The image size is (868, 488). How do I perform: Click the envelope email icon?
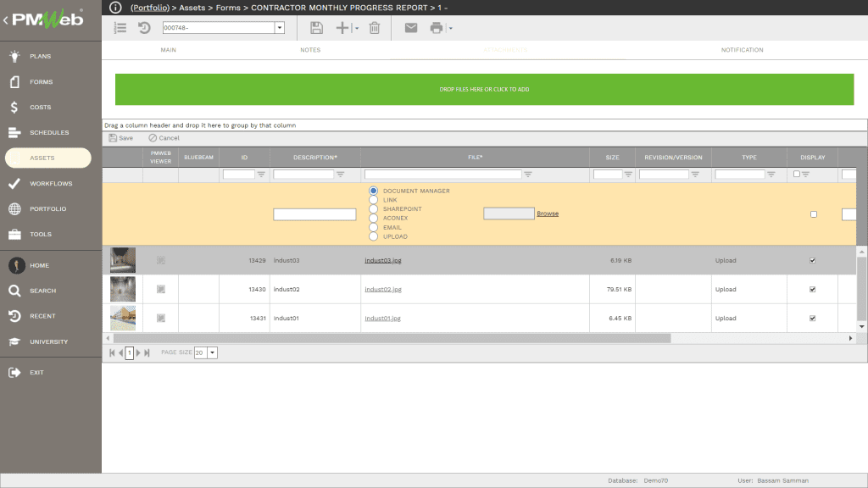tap(411, 28)
